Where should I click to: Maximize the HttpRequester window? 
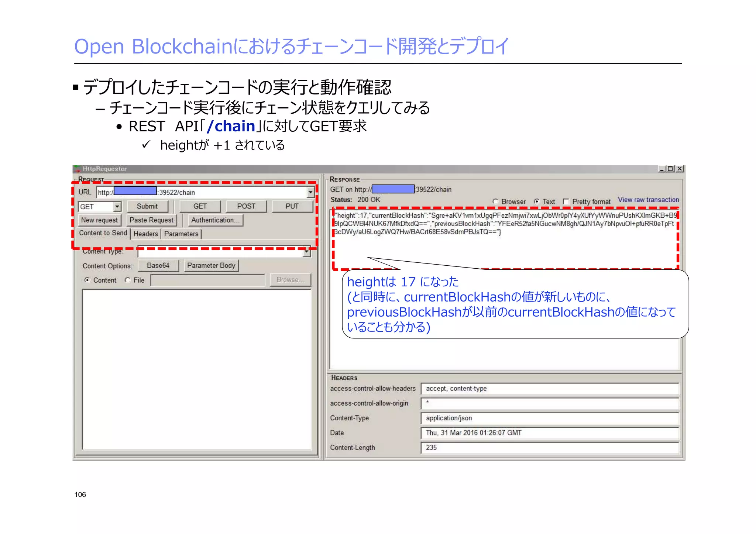670,169
